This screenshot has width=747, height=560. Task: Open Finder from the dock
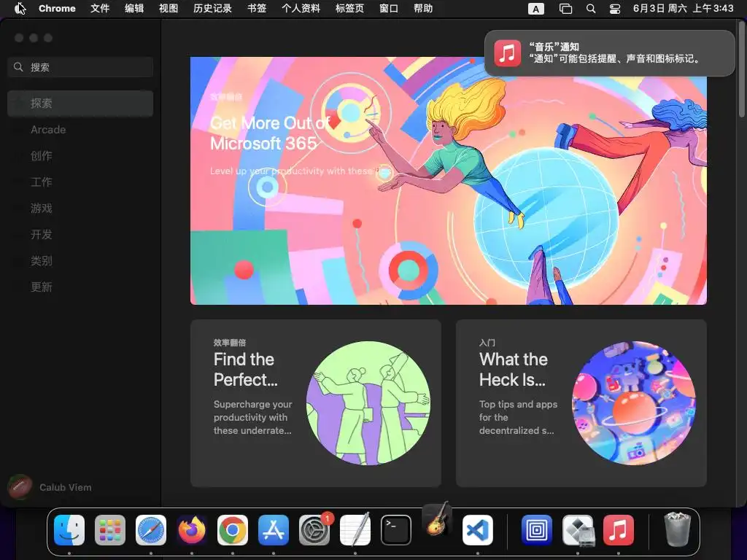coord(69,530)
